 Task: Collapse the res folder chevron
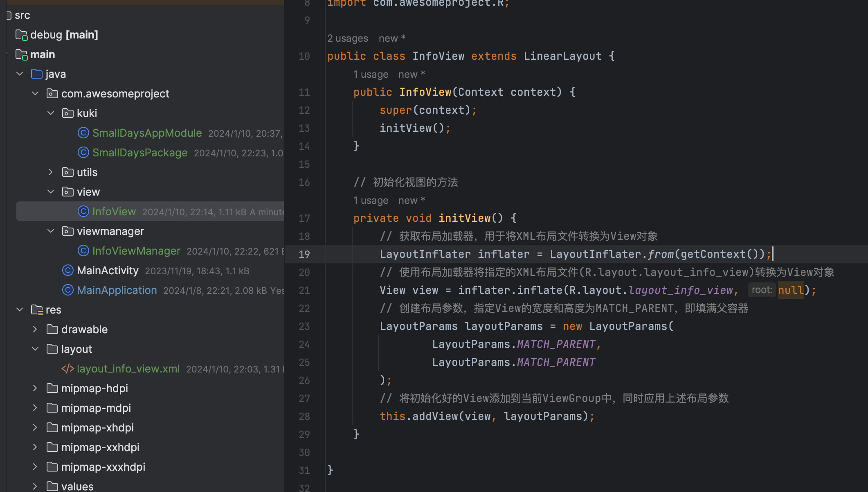(x=20, y=310)
